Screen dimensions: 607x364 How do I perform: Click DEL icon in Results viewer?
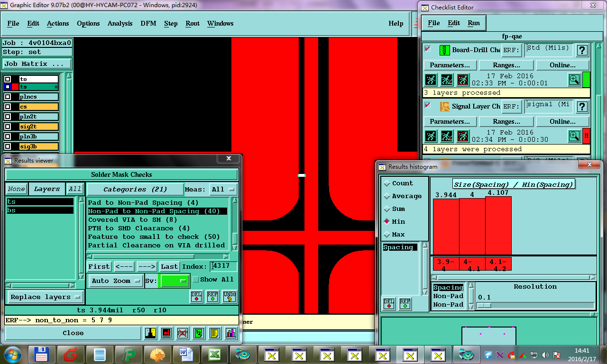pos(196,297)
